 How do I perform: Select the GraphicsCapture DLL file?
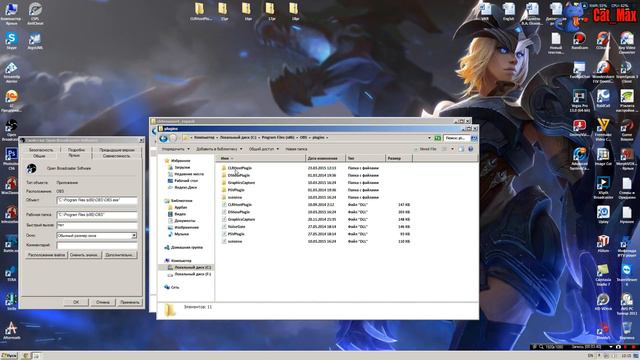[x=241, y=219]
